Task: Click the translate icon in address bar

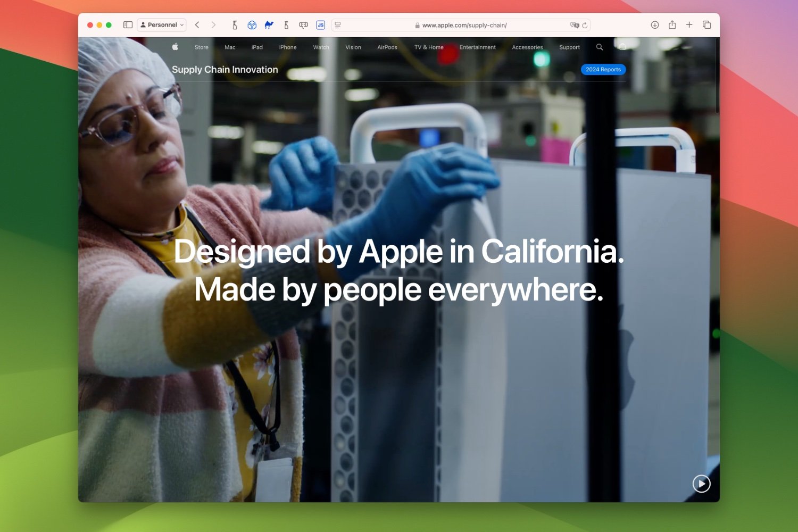Action: click(574, 25)
